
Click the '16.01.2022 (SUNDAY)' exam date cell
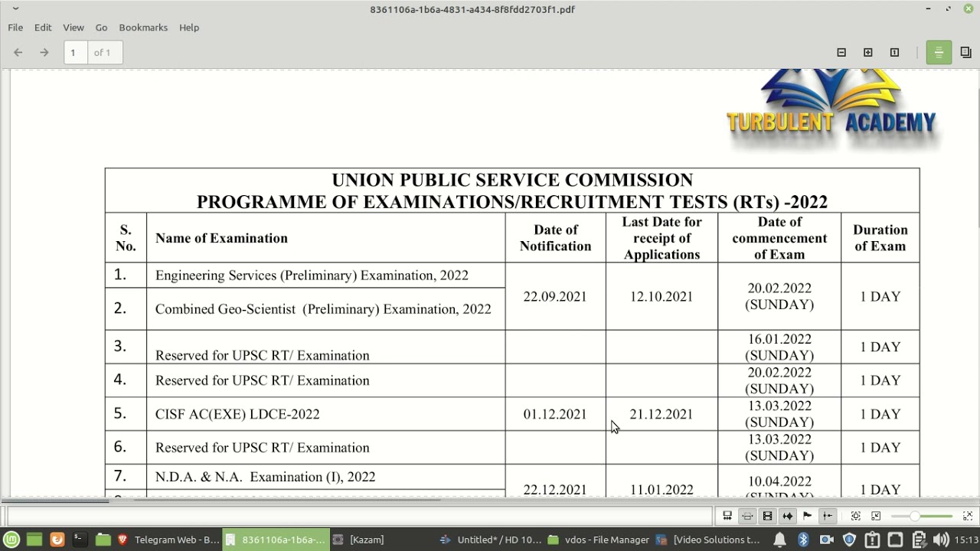[779, 347]
